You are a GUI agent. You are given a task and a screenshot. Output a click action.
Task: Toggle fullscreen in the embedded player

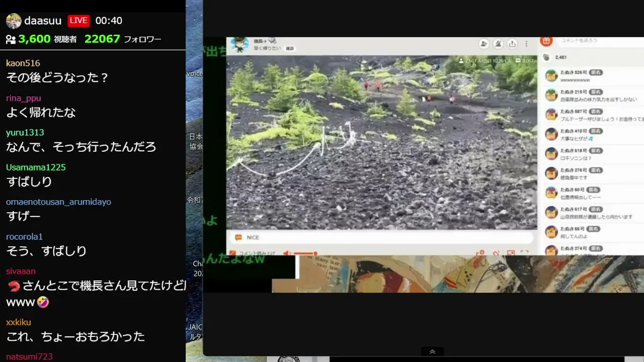pos(524,253)
